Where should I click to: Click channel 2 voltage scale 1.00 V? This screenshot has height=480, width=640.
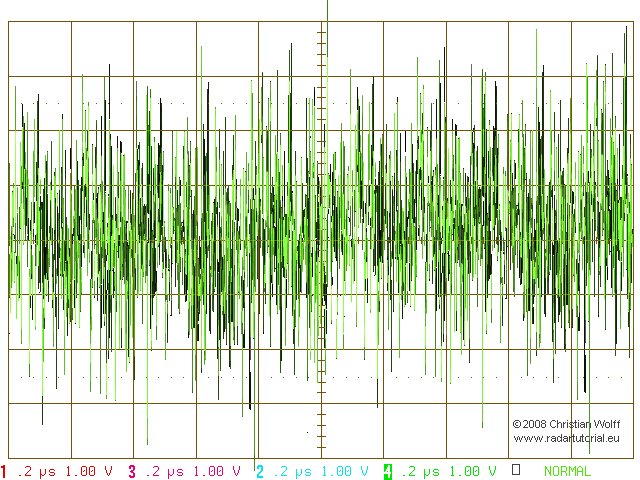point(345,471)
